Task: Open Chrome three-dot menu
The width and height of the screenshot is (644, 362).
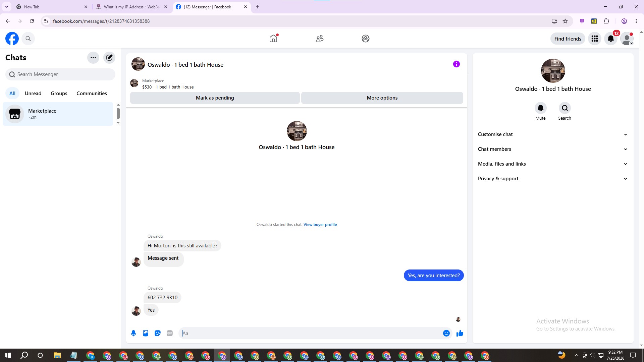Action: pyautogui.click(x=636, y=21)
